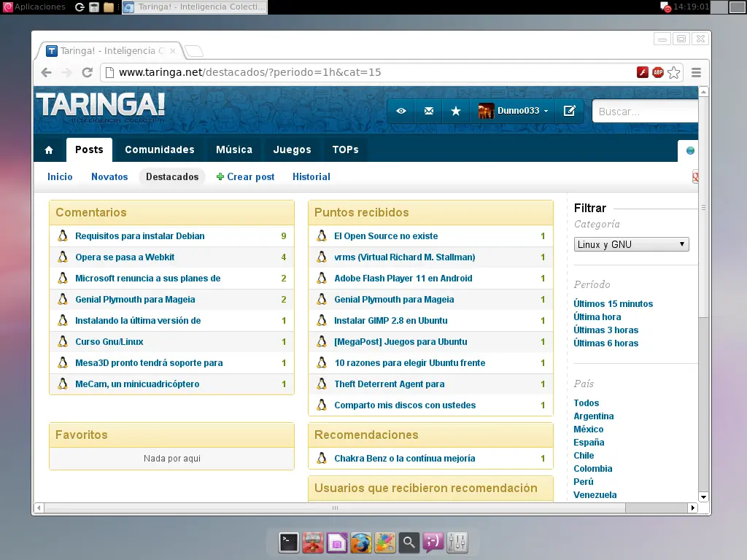
Task: Filter country by Argentina
Action: point(594,416)
